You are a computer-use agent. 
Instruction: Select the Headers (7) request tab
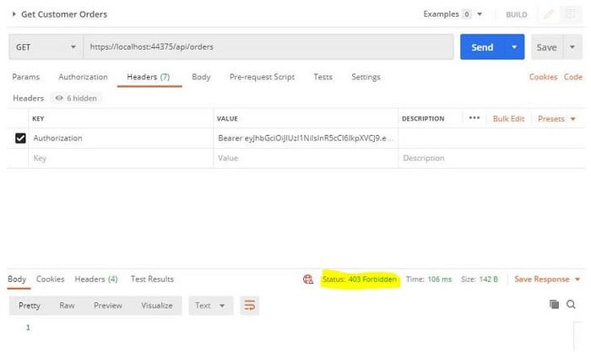(149, 77)
